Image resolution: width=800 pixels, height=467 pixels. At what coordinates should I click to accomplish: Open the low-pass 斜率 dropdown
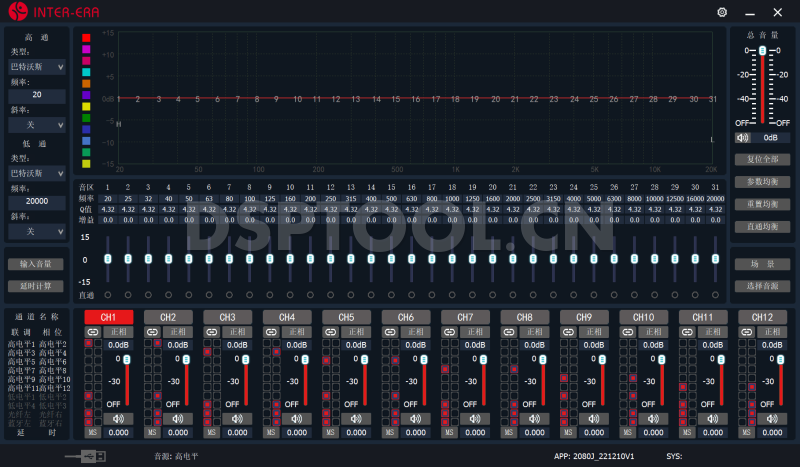[37, 231]
